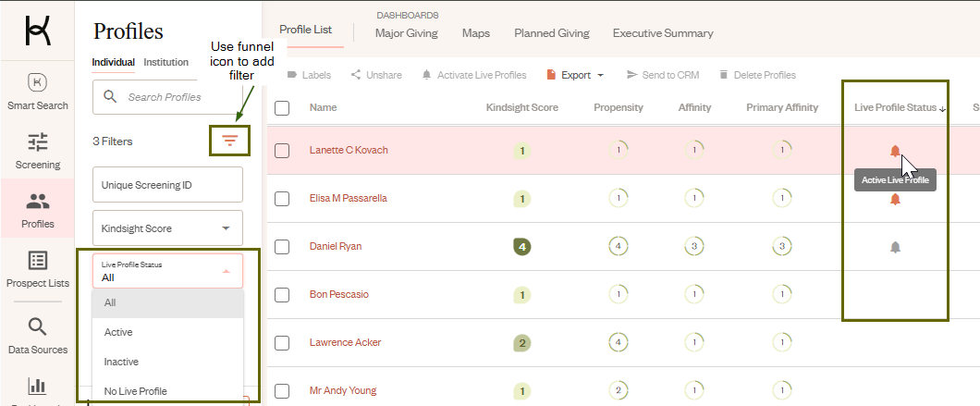Open Prospect Lists from the sidebar
The height and width of the screenshot is (406, 980).
(x=38, y=269)
